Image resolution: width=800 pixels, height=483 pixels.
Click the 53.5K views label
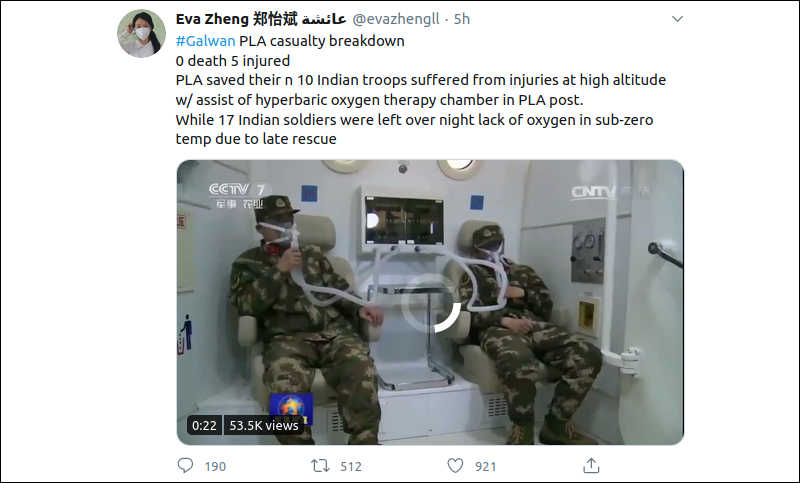[263, 425]
